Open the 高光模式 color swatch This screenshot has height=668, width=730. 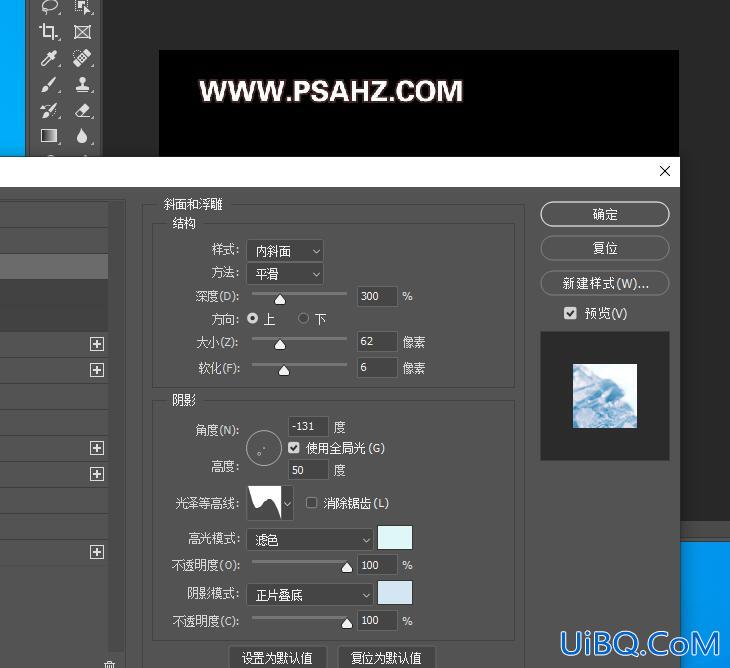pyautogui.click(x=395, y=538)
